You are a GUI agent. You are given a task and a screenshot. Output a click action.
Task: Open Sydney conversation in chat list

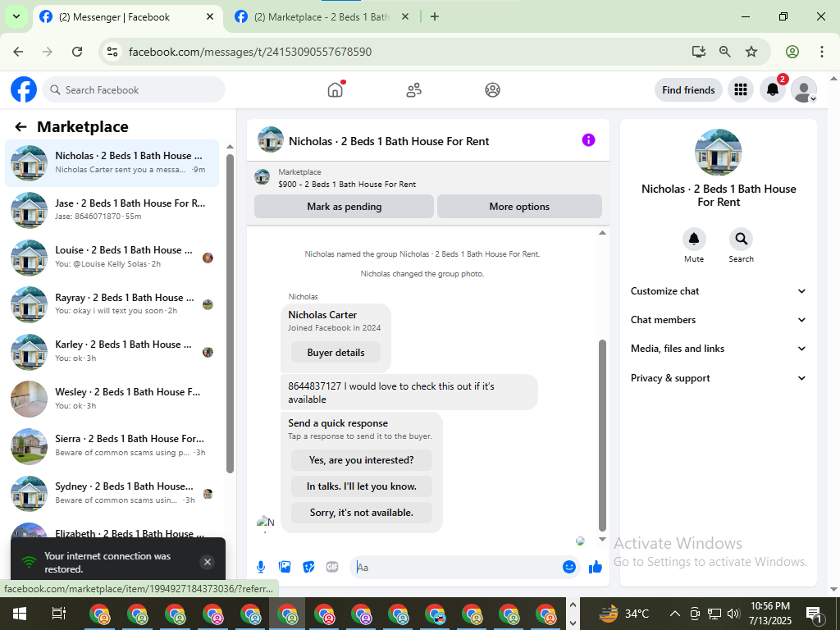click(112, 493)
